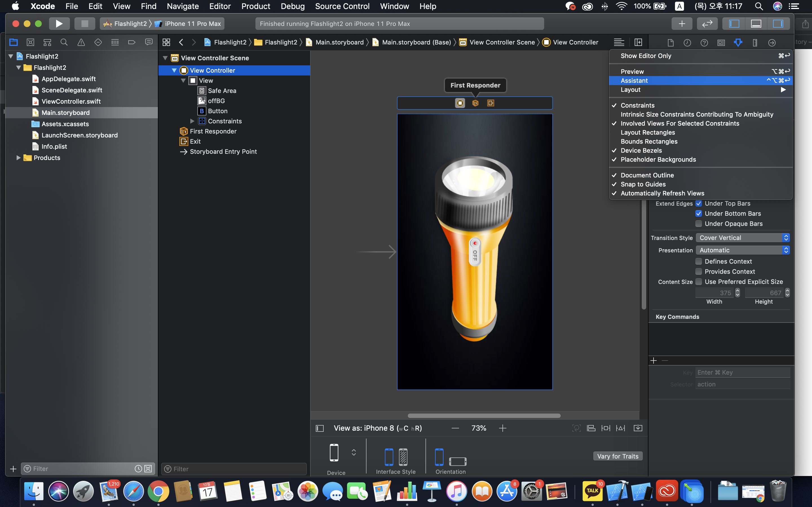
Task: Open the Find navigator magnifier icon
Action: click(64, 42)
